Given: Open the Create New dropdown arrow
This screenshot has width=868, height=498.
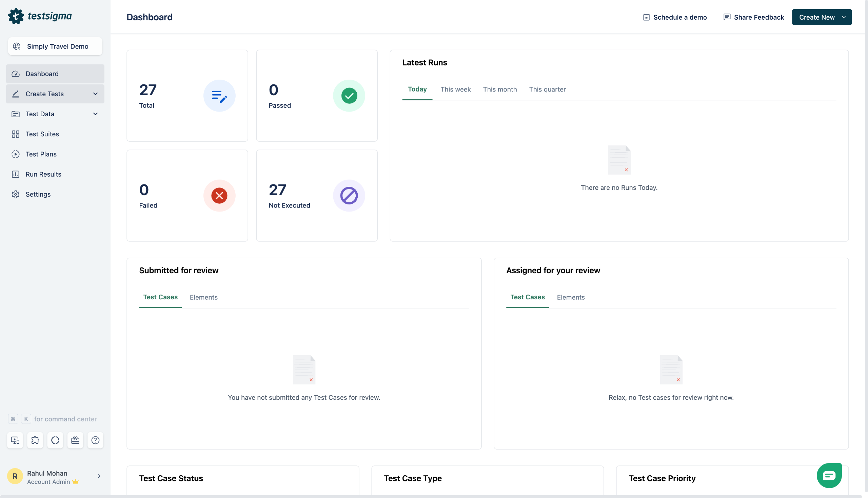Looking at the screenshot, I should pyautogui.click(x=844, y=17).
